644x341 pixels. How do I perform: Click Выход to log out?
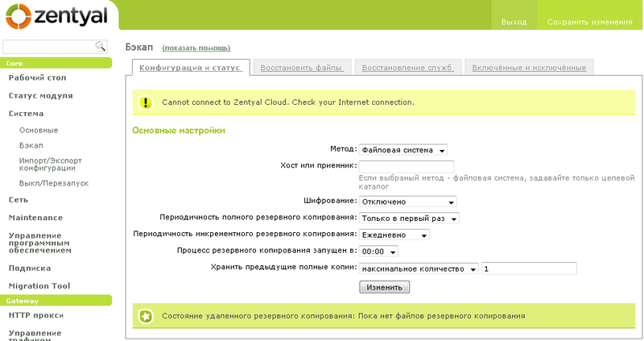(514, 23)
